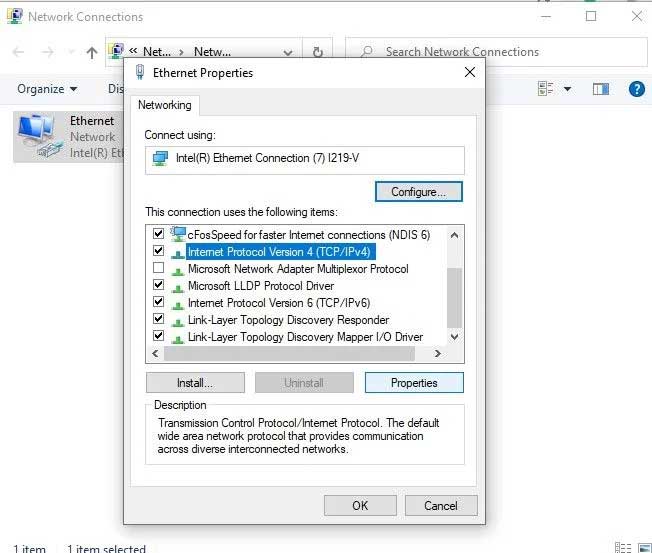This screenshot has height=553, width=652.
Task: Expand the chevron after Net... breadcrumb
Action: 181,52
